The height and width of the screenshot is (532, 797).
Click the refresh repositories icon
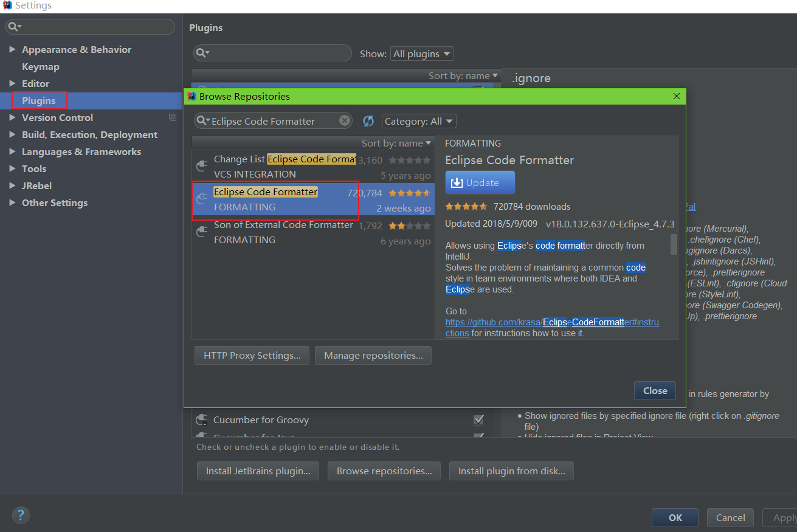(x=368, y=121)
